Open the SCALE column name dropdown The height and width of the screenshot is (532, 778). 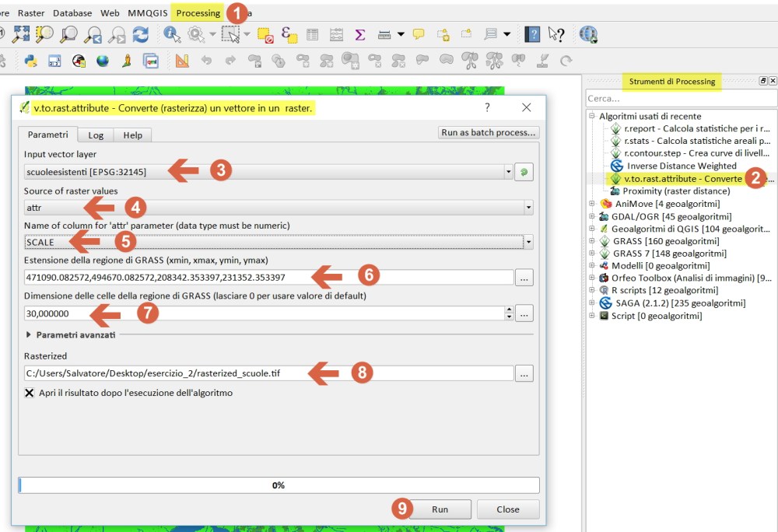pos(528,243)
